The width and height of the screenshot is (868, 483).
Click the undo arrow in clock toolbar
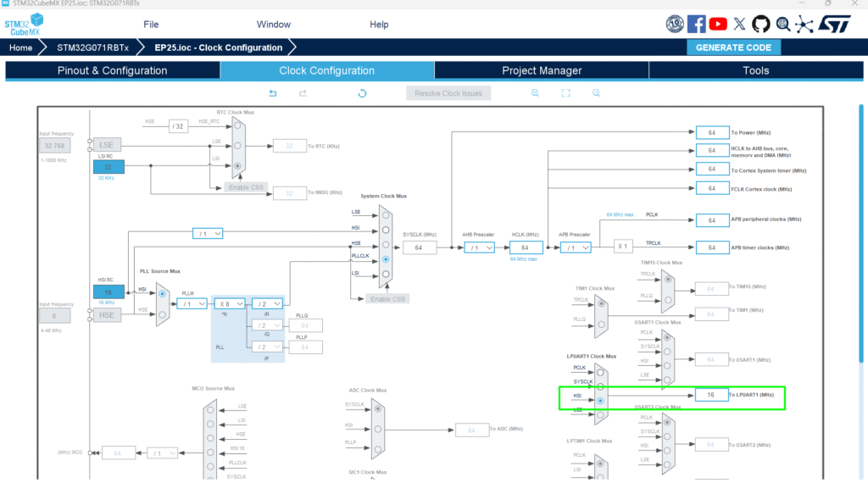(273, 93)
